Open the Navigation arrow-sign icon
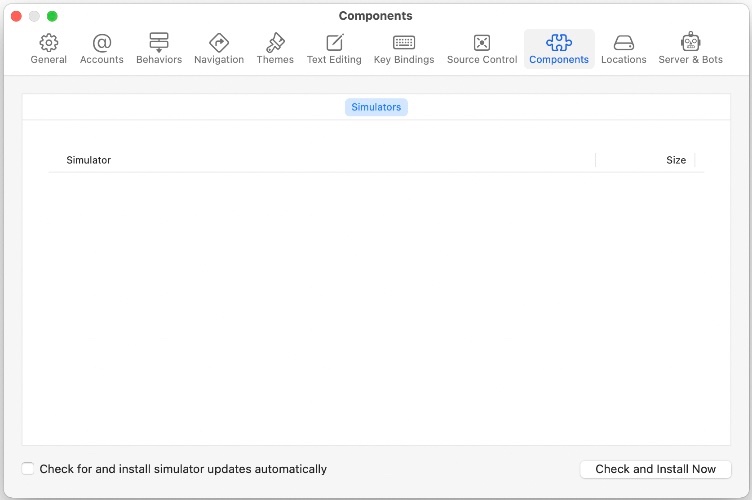The image size is (752, 500). pyautogui.click(x=219, y=43)
